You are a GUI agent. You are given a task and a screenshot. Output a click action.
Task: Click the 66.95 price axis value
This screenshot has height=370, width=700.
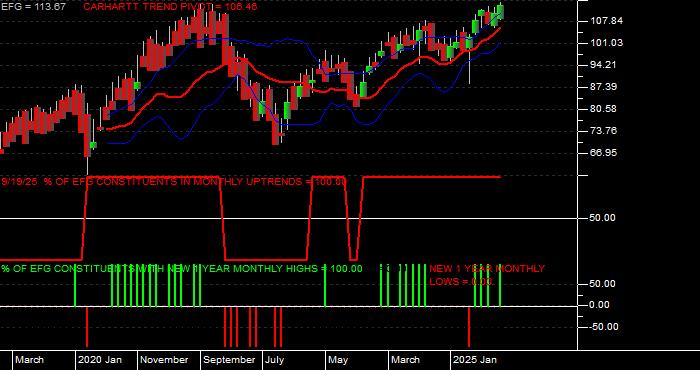pos(604,153)
